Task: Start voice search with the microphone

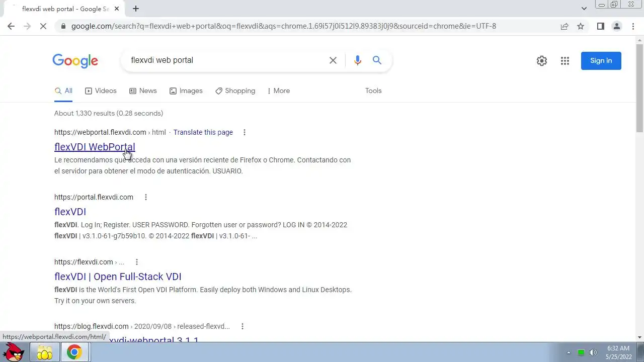Action: click(358, 60)
